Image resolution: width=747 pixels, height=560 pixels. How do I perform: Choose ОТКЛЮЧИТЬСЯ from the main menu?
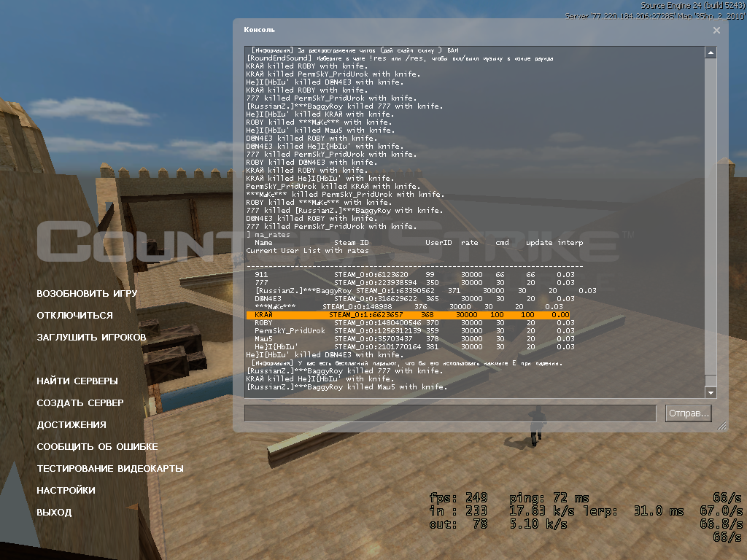coord(75,315)
